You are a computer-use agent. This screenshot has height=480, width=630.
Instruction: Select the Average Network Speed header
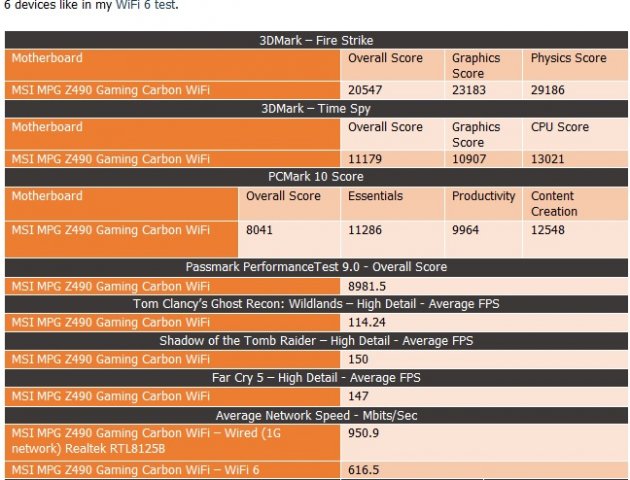(316, 415)
